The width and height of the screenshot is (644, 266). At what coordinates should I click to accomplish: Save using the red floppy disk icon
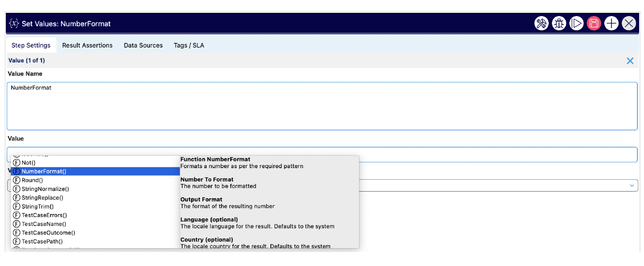594,23
